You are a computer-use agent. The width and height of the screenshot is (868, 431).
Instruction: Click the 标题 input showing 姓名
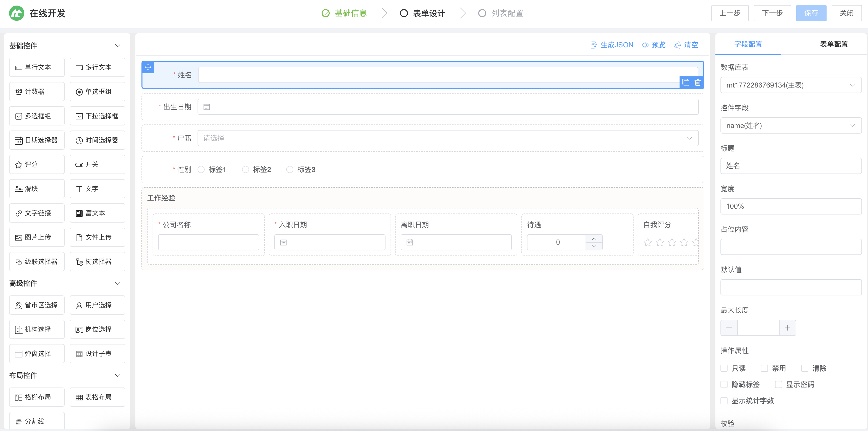click(791, 166)
